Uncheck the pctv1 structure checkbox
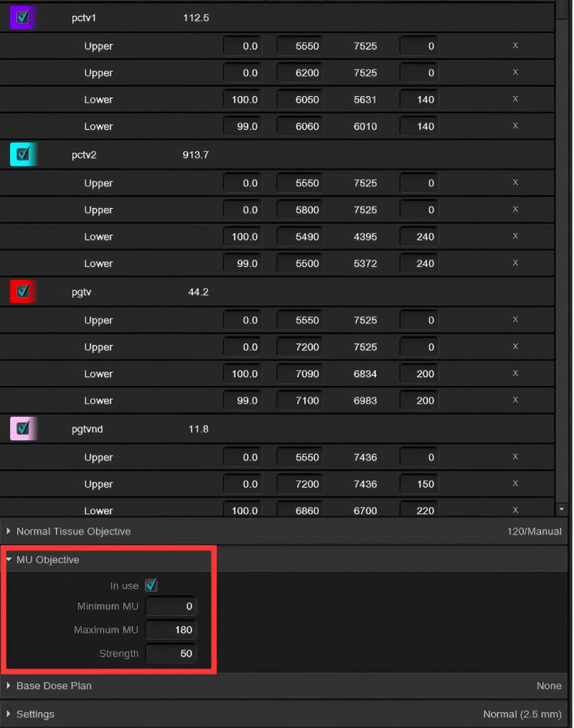Screen dimensions: 574x728 23,17
